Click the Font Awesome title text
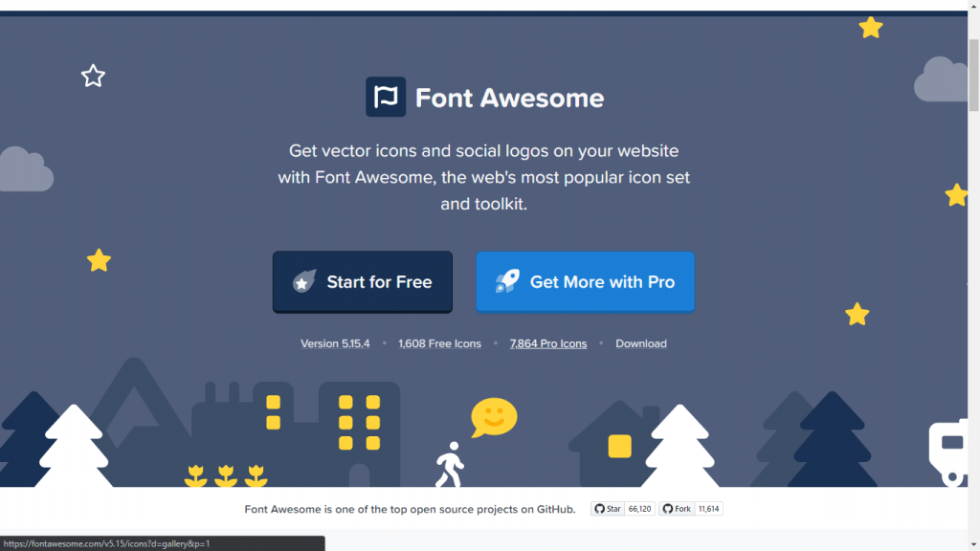Viewport: 980px width, 551px height. 509,98
